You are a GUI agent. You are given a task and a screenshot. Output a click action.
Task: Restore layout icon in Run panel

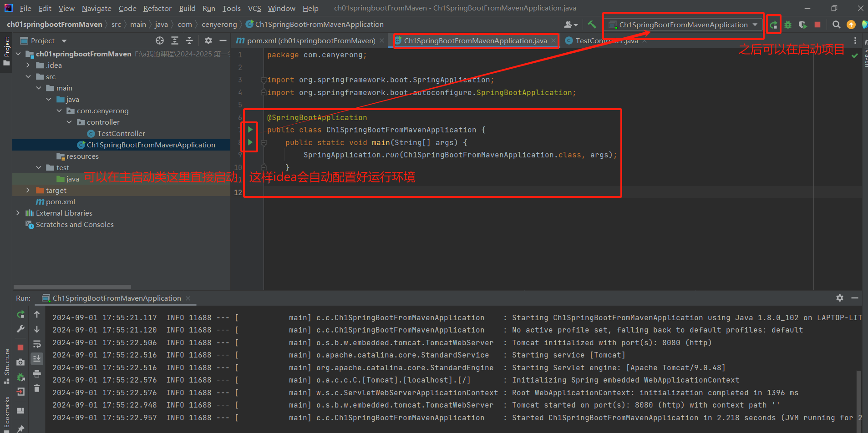click(x=20, y=410)
